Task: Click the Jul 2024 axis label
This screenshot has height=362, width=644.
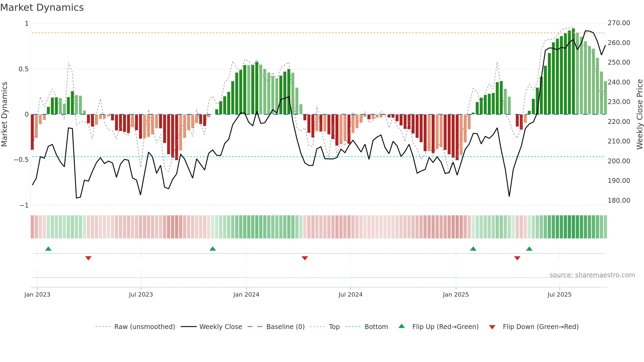Action: [350, 294]
